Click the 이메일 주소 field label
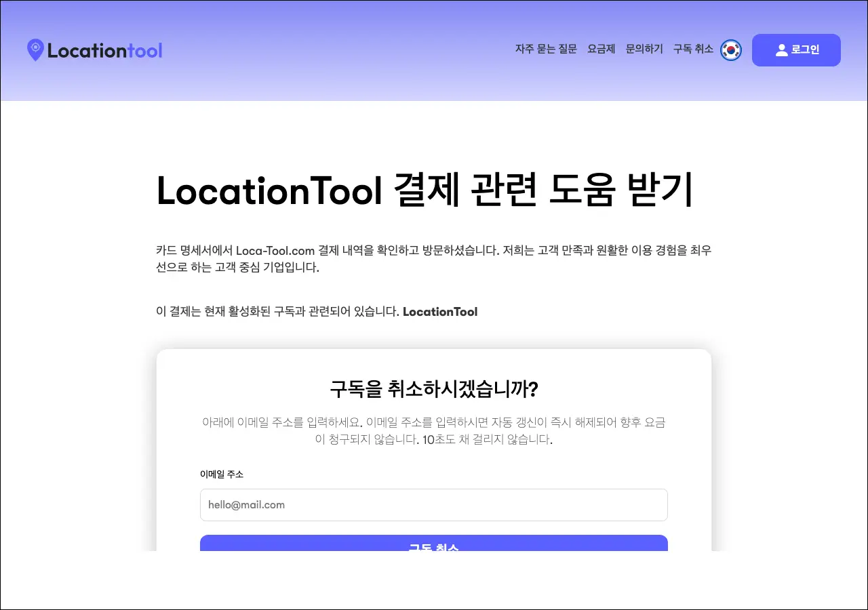Screen dimensions: 868x610 222,474
